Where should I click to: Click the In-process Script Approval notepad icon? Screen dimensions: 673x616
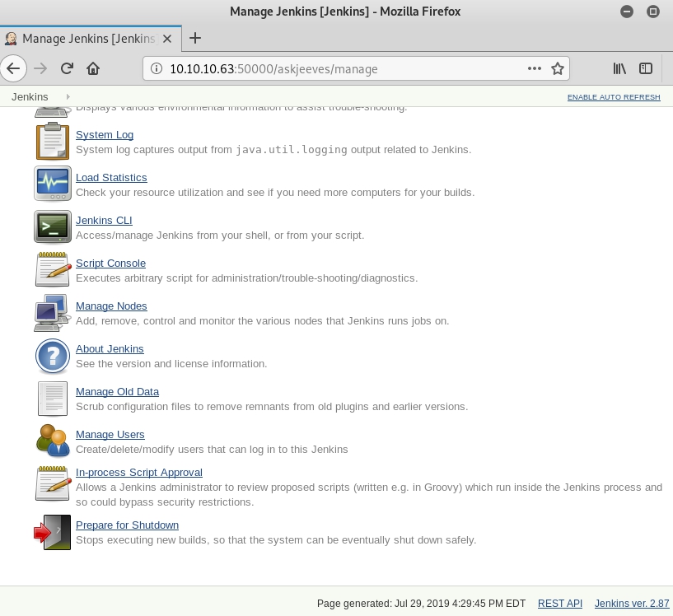click(x=53, y=483)
